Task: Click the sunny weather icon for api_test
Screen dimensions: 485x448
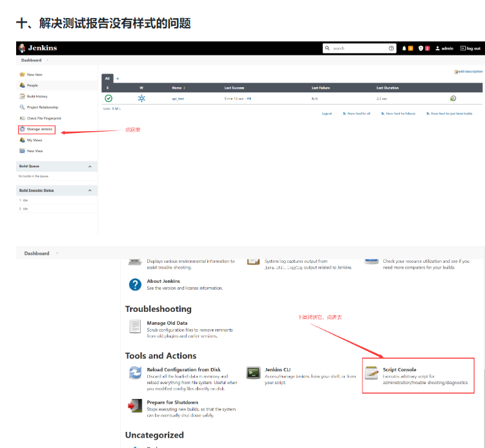Action: point(141,98)
